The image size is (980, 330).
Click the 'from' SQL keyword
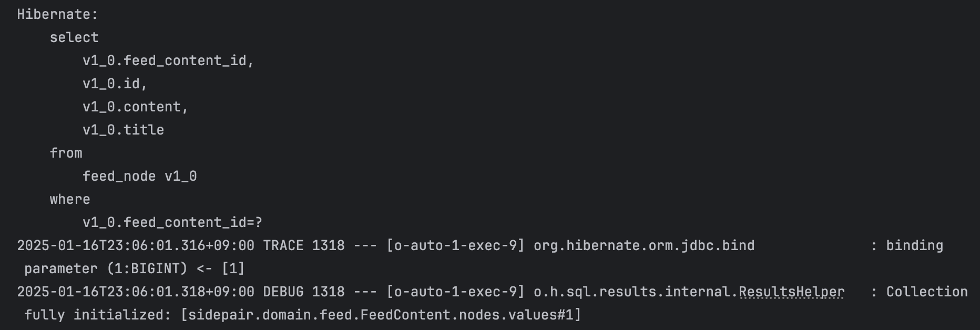pyautogui.click(x=66, y=153)
